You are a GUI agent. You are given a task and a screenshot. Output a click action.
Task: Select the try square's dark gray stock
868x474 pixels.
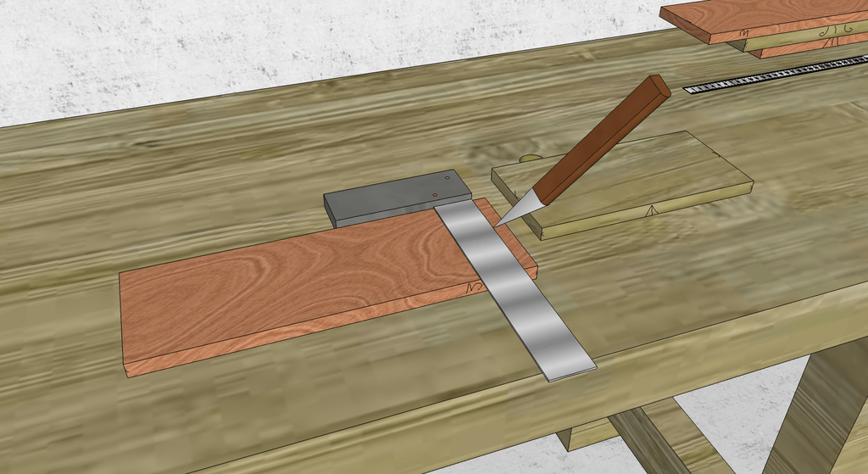tap(398, 198)
